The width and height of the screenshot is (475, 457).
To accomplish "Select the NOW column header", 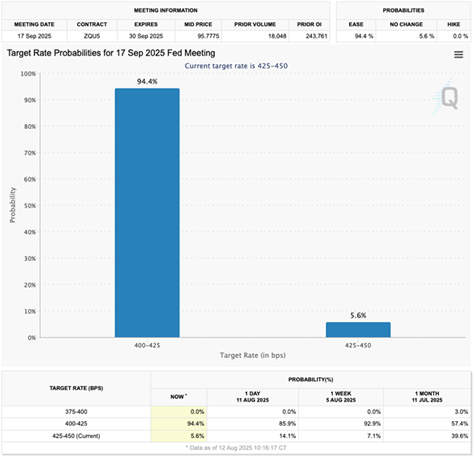I will [179, 397].
